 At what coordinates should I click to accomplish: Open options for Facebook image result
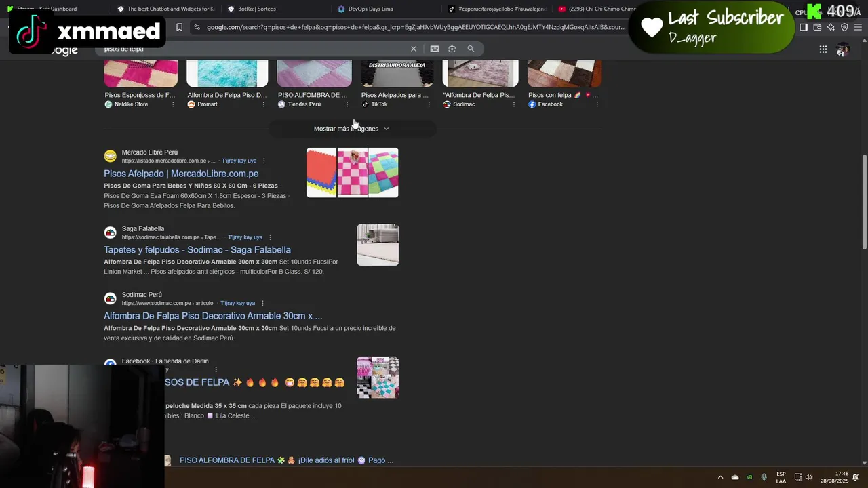coord(597,104)
